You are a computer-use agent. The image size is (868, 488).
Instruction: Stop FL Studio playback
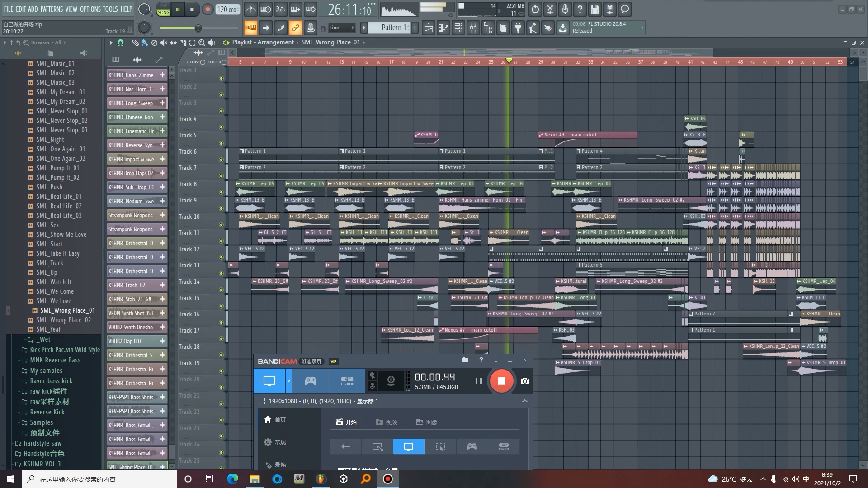192,9
